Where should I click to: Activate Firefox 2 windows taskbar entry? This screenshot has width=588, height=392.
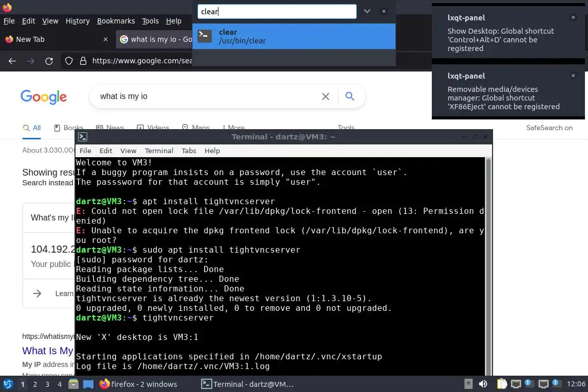click(x=138, y=384)
